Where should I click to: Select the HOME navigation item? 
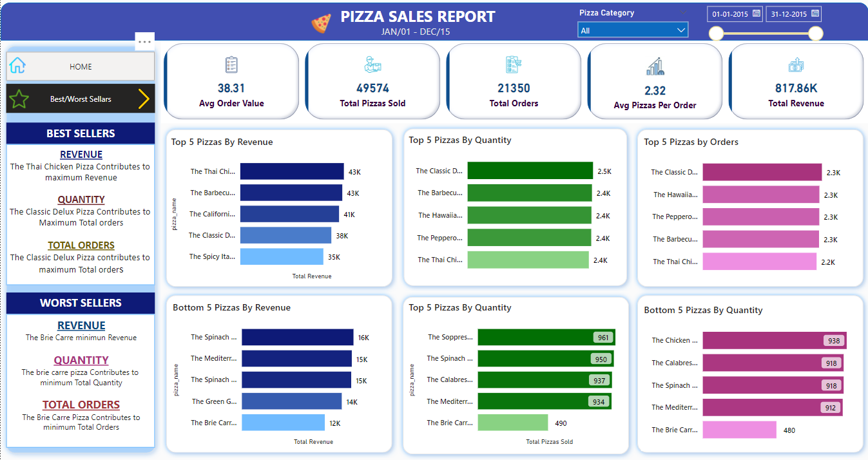tap(80, 66)
